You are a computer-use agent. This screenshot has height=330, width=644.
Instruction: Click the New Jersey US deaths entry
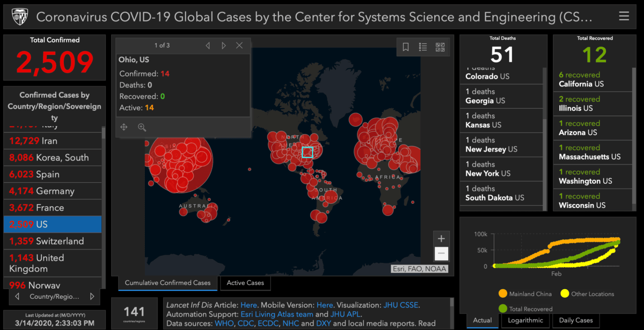pos(502,145)
